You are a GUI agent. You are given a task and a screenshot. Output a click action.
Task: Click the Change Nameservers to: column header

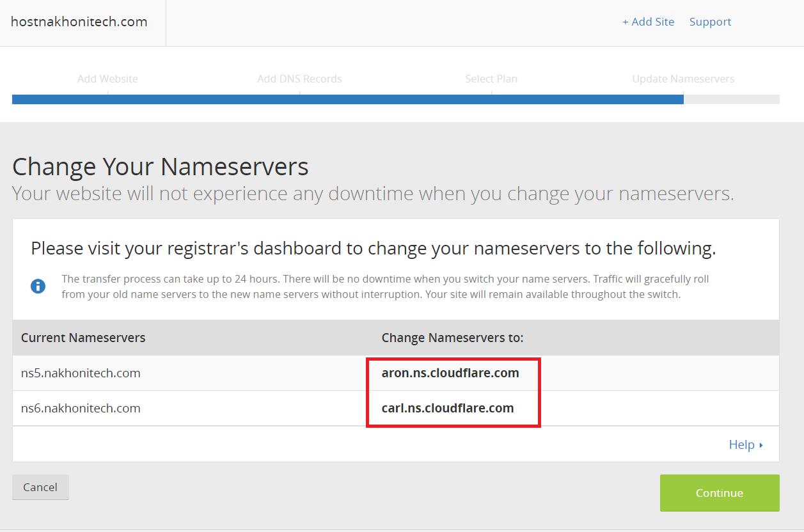(x=453, y=338)
